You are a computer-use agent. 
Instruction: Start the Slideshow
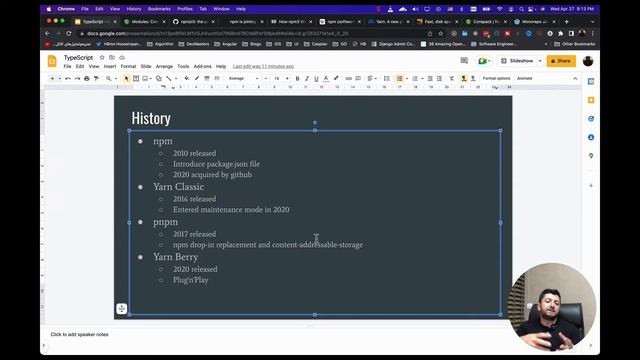coord(517,61)
